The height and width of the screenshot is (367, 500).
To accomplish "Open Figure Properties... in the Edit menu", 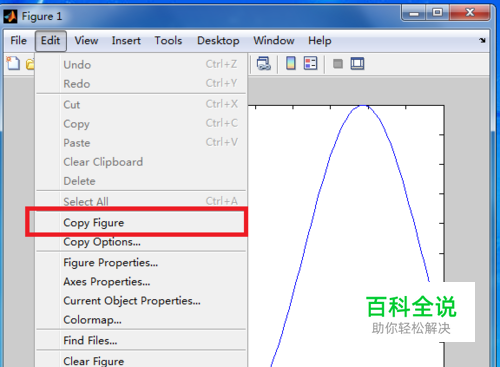I will click(141, 262).
